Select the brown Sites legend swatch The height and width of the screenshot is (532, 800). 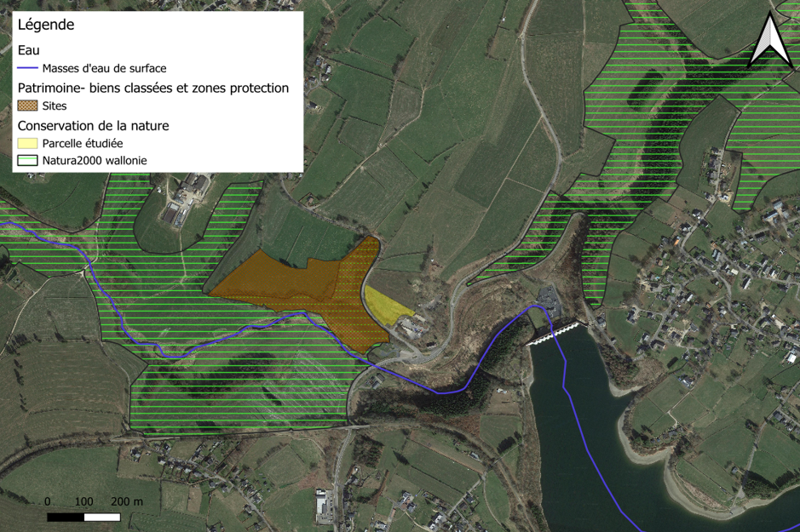pyautogui.click(x=27, y=106)
